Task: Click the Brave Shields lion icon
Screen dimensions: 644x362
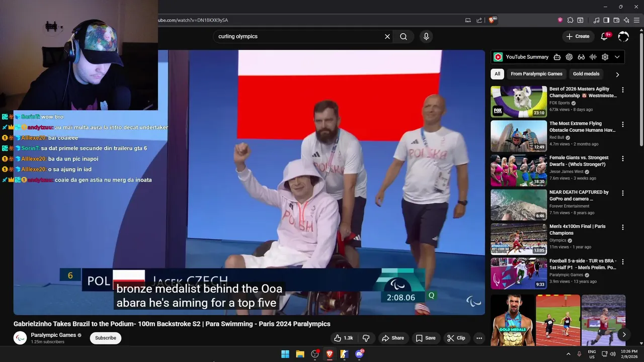Action: click(x=492, y=20)
